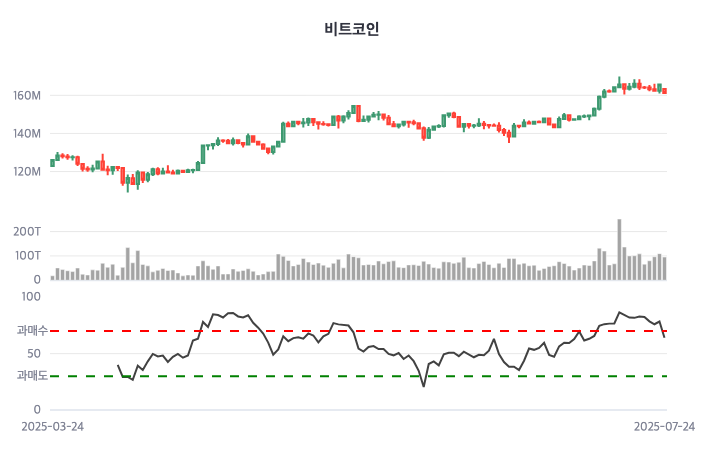Select the last red candlestick on the right
This screenshot has height=450, width=704.
pos(664,91)
